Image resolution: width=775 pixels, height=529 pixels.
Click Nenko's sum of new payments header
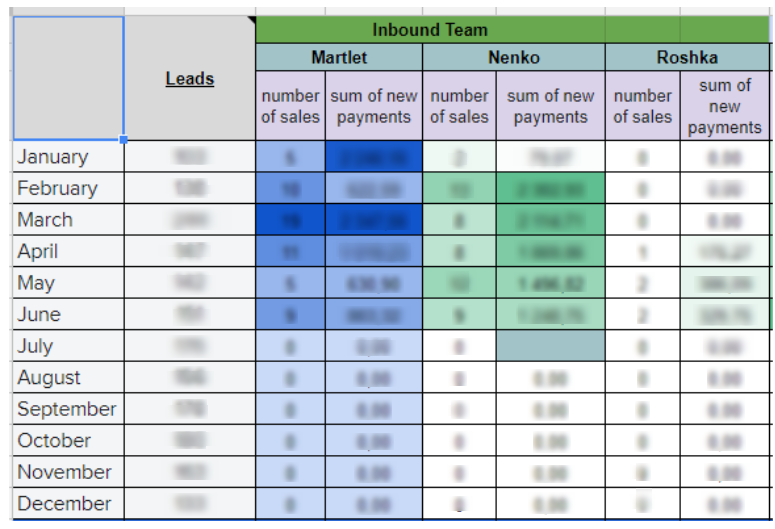point(550,106)
